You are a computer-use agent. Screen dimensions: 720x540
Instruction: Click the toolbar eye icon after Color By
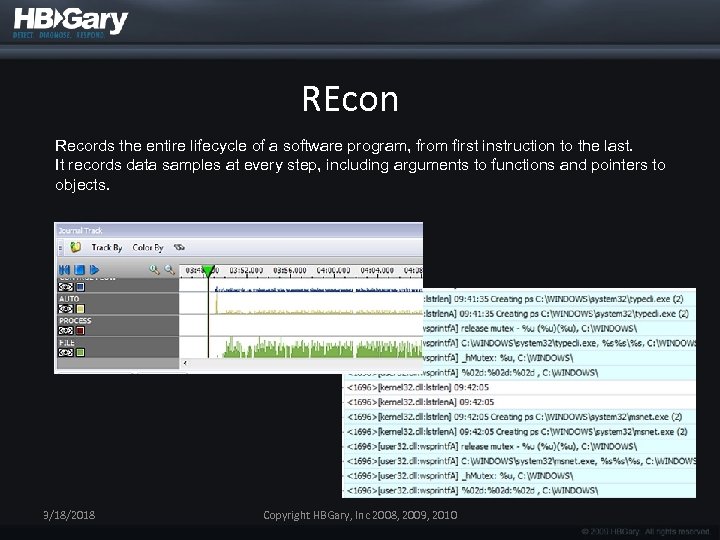tap(179, 248)
